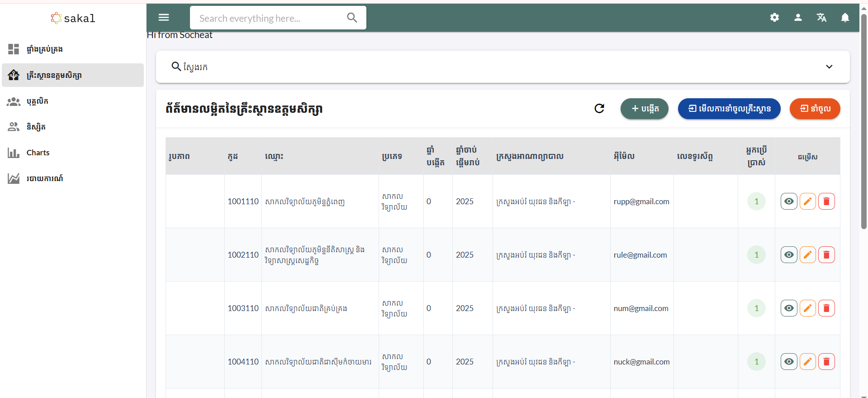Click code cell 1004110

pyautogui.click(x=243, y=362)
